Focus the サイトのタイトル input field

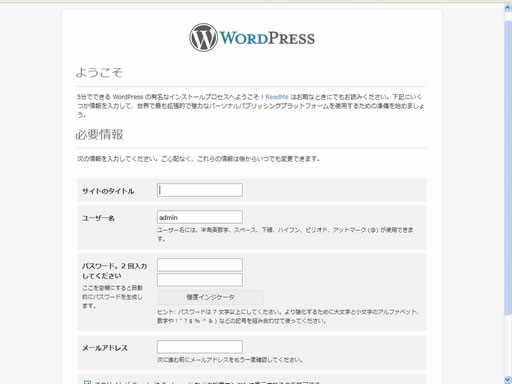click(x=200, y=190)
